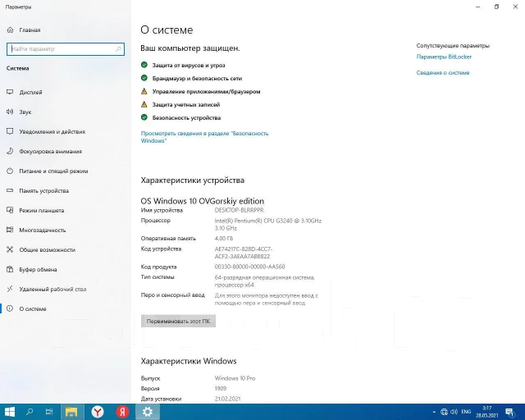This screenshot has height=420, width=525.
Task: Click Settings gear on taskbar
Action: pos(148,412)
